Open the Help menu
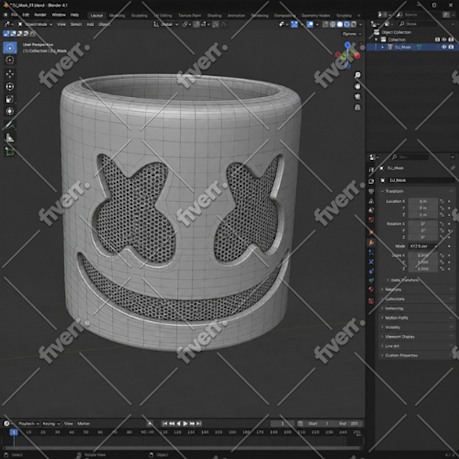The height and width of the screenshot is (459, 459). click(x=74, y=15)
